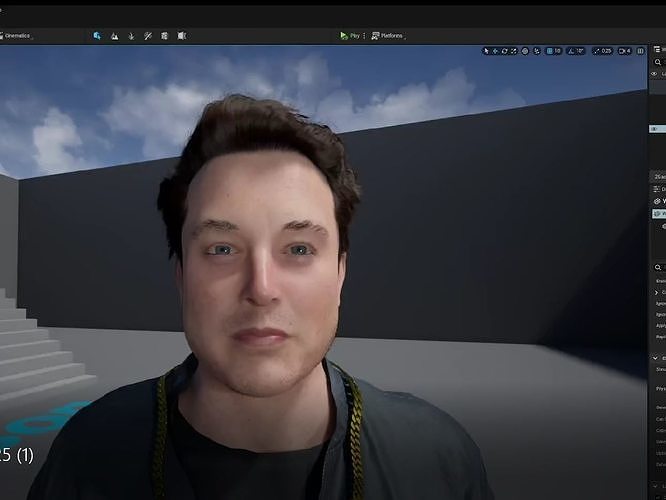Image resolution: width=666 pixels, height=500 pixels.
Task: Select the viewport Select-objects arrow tool
Action: (x=486, y=51)
